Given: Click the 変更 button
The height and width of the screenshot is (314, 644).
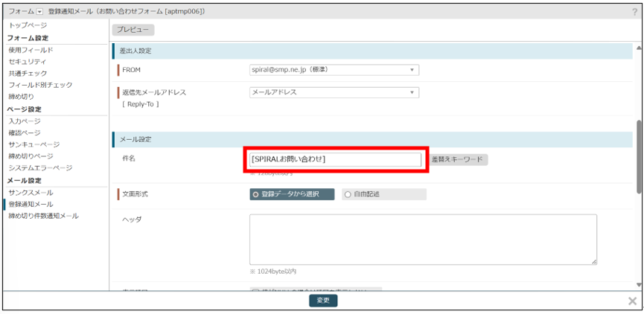Looking at the screenshot, I should pyautogui.click(x=323, y=301).
